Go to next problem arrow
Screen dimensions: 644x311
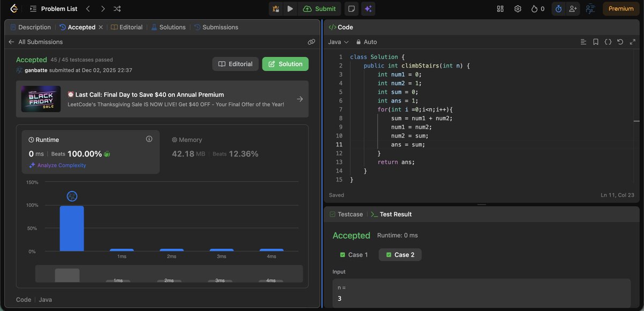(x=103, y=9)
